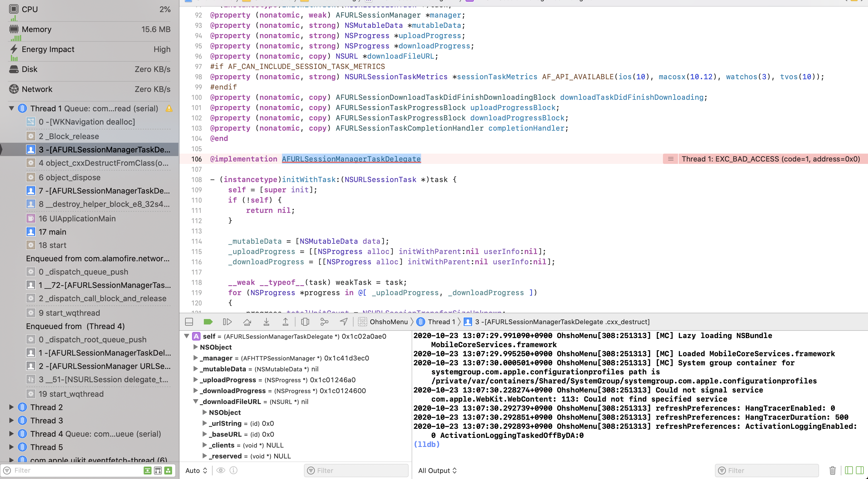Toggle the breakpoints activation icon
The height and width of the screenshot is (479, 868).
(208, 322)
